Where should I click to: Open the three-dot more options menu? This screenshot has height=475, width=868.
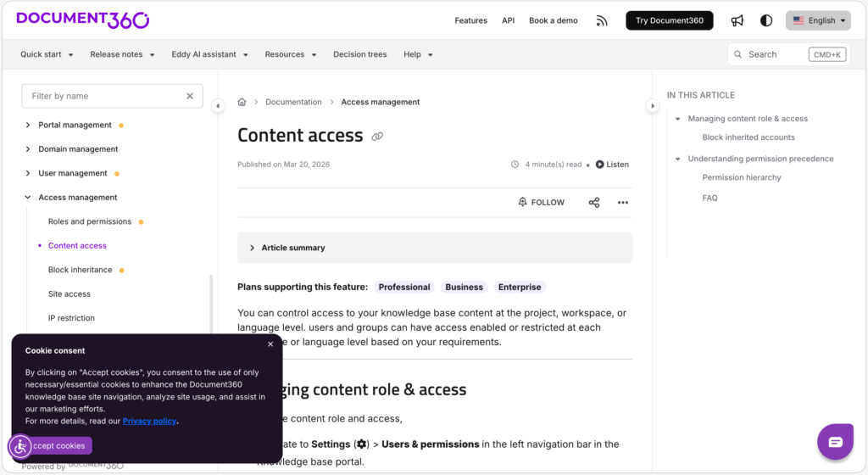(x=623, y=203)
